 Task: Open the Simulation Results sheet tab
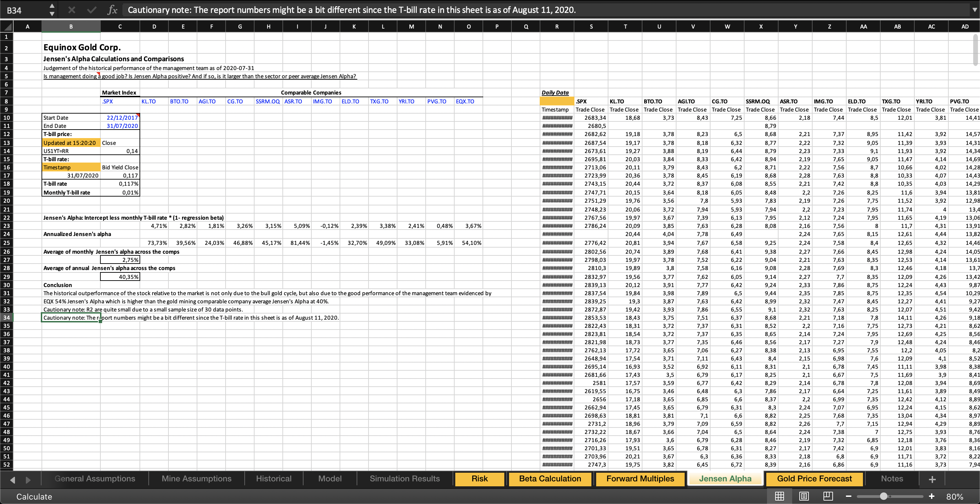(x=405, y=478)
